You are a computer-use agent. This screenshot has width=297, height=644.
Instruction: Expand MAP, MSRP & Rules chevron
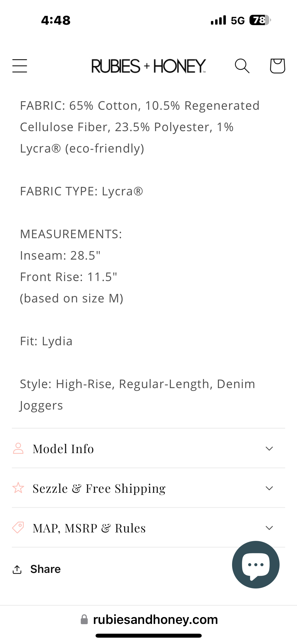click(269, 528)
